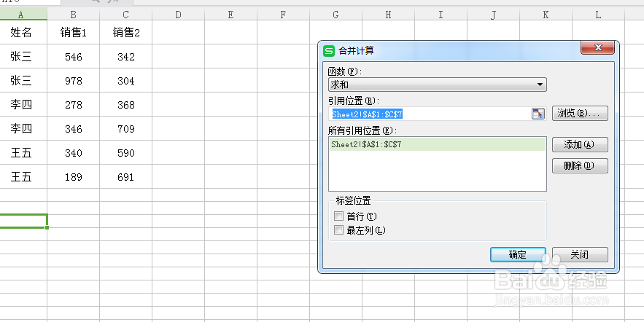Click the 姓名 header cell
The image size is (644, 322).
pyautogui.click(x=21, y=32)
